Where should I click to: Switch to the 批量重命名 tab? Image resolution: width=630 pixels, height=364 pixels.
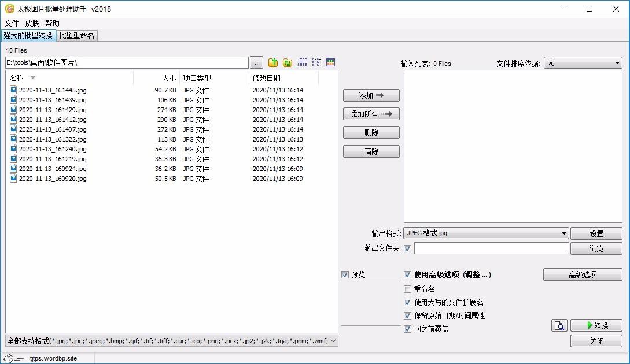[76, 35]
